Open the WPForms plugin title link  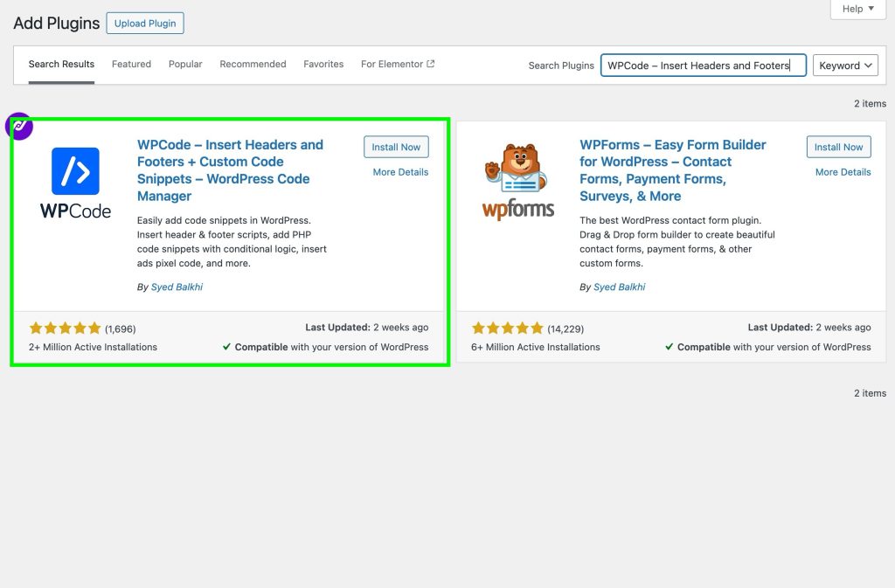(673, 170)
